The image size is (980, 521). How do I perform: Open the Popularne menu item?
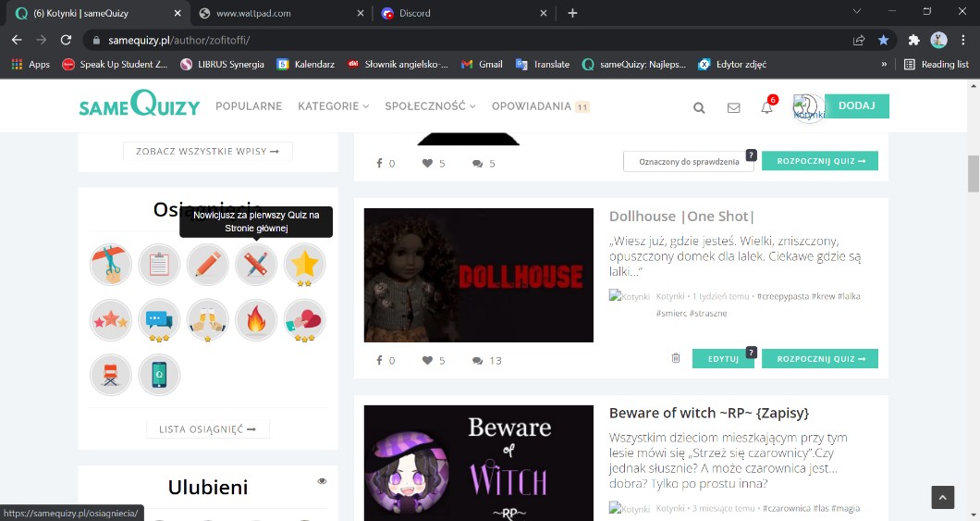pyautogui.click(x=249, y=106)
